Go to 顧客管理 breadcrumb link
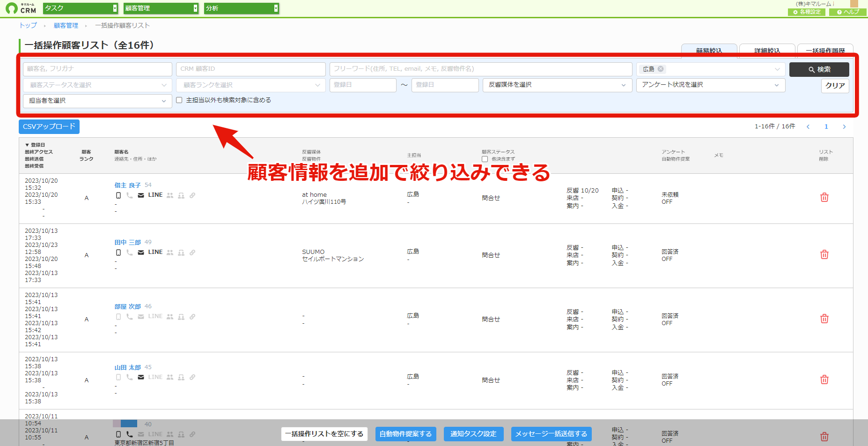The height and width of the screenshot is (446, 868). click(66, 25)
